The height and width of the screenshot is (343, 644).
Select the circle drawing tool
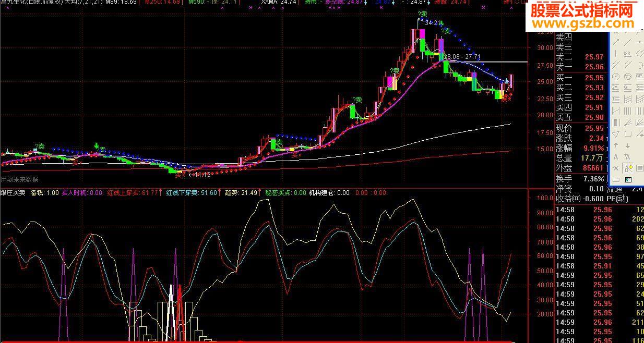616,76
